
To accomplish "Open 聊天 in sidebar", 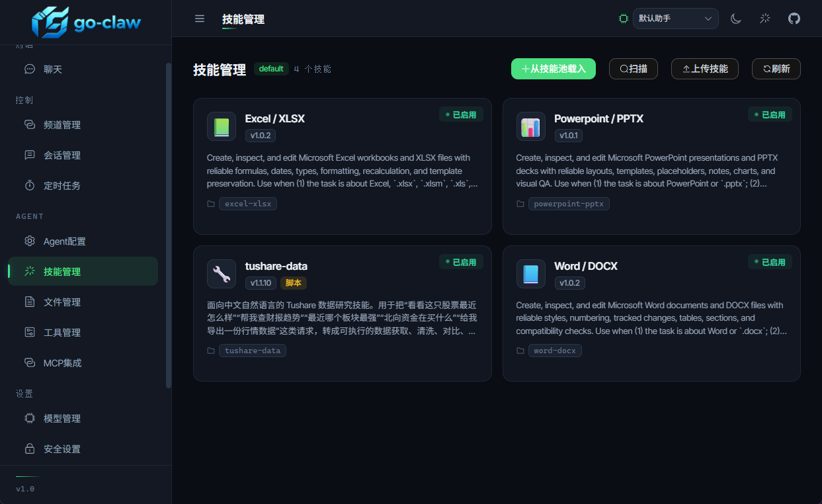I will 83,69.
